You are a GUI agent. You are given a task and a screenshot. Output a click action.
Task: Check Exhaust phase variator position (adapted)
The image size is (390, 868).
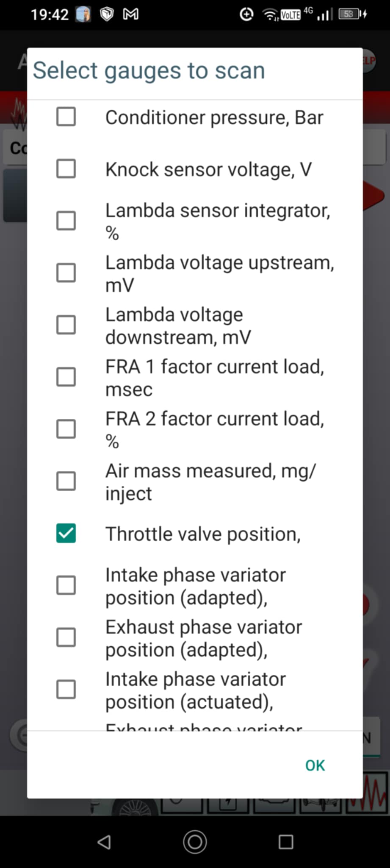(x=66, y=637)
